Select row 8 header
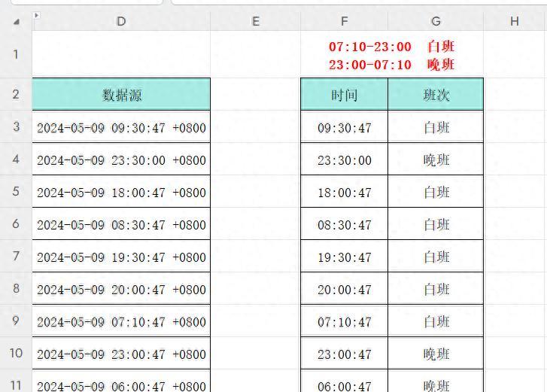 [16, 288]
